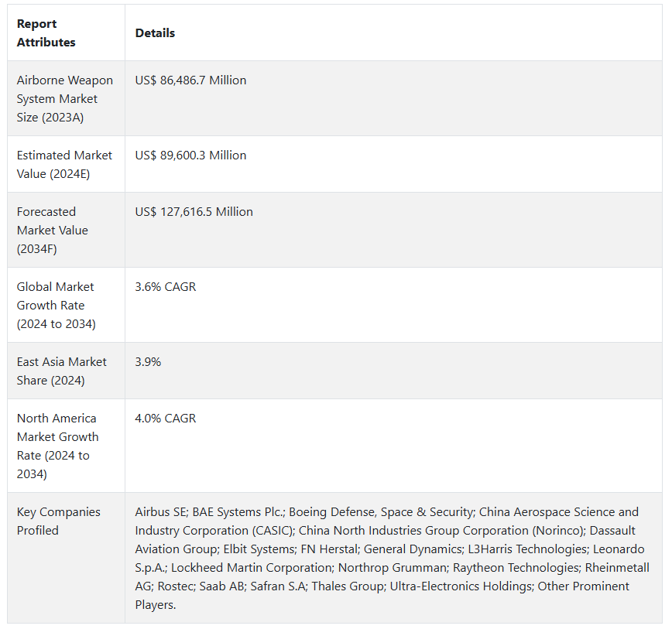672x629 pixels.
Task: Click the 3.6% CAGR value
Action: pyautogui.click(x=166, y=287)
